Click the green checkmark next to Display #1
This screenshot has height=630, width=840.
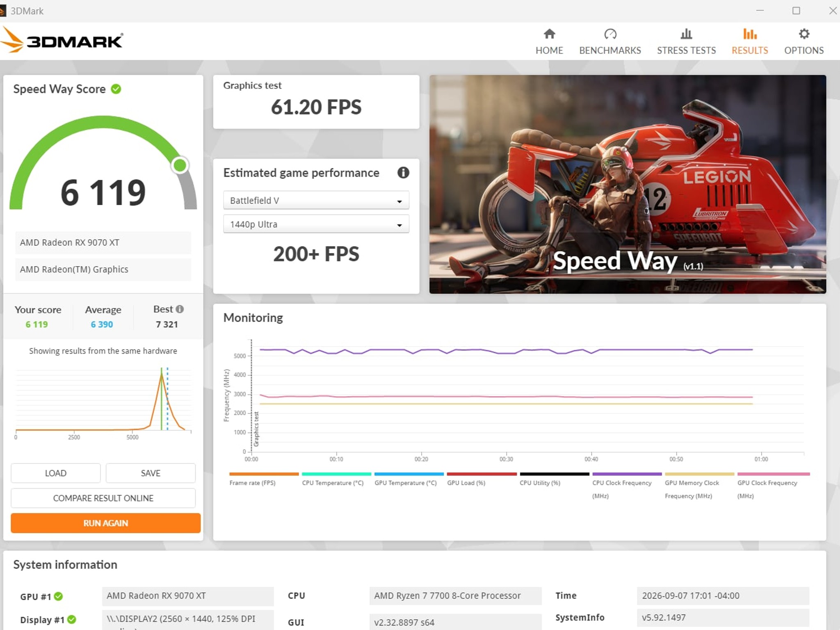tap(72, 619)
